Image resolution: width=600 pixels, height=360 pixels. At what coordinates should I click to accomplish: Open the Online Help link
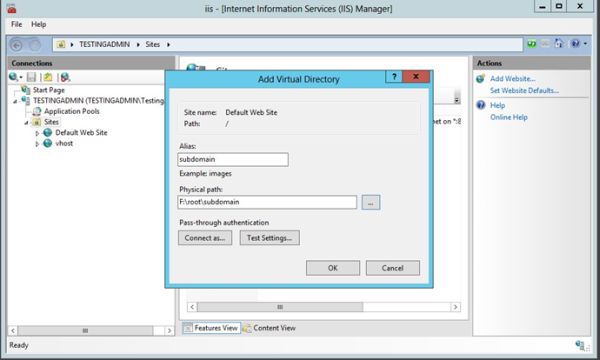coord(509,117)
